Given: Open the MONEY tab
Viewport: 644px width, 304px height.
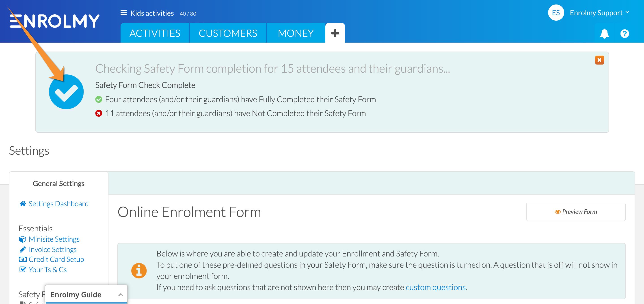Looking at the screenshot, I should tap(296, 33).
